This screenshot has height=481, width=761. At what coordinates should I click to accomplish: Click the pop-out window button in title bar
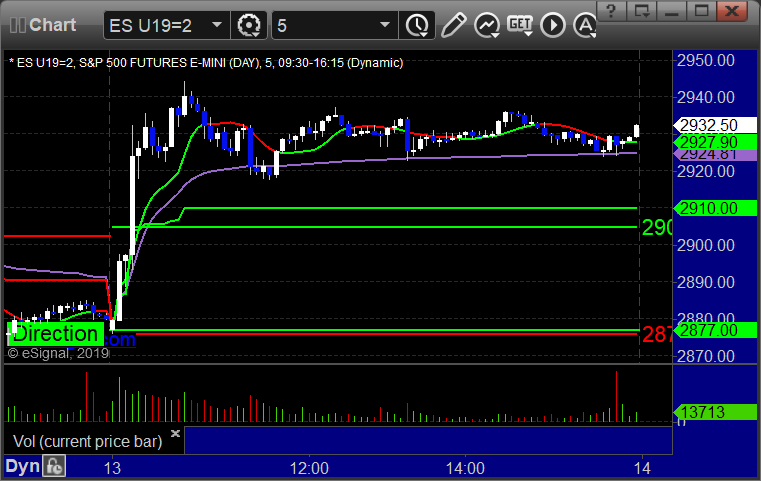point(641,10)
